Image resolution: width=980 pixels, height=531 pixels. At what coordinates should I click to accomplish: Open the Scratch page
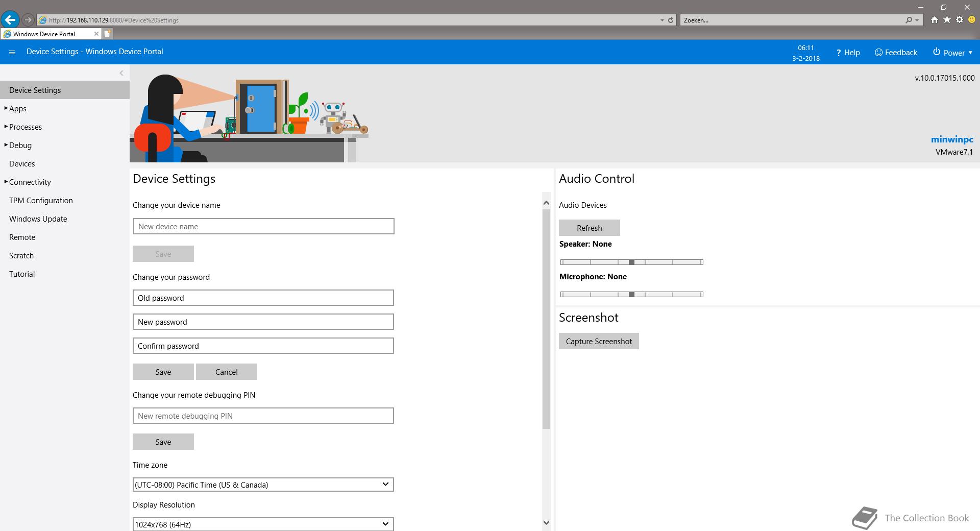point(21,255)
